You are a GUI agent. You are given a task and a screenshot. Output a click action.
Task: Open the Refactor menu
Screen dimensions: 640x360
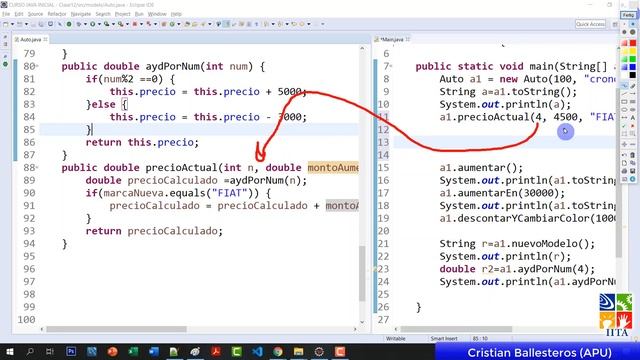tap(57, 14)
